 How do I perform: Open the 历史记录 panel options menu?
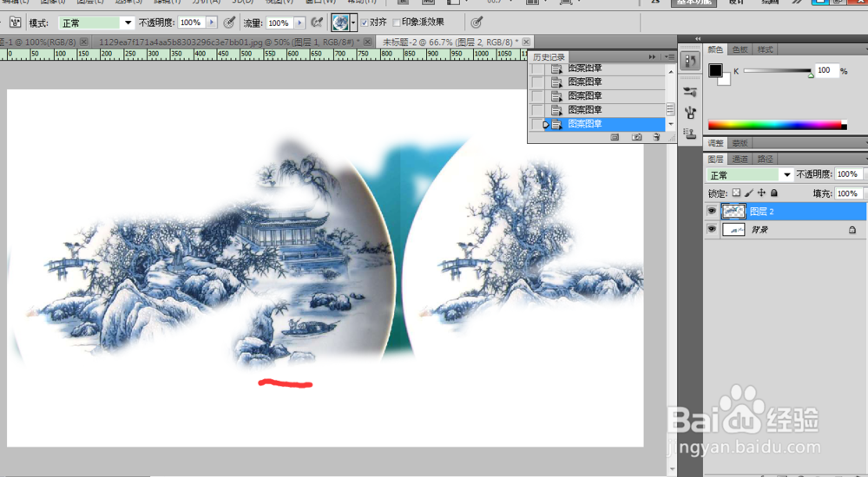(669, 57)
